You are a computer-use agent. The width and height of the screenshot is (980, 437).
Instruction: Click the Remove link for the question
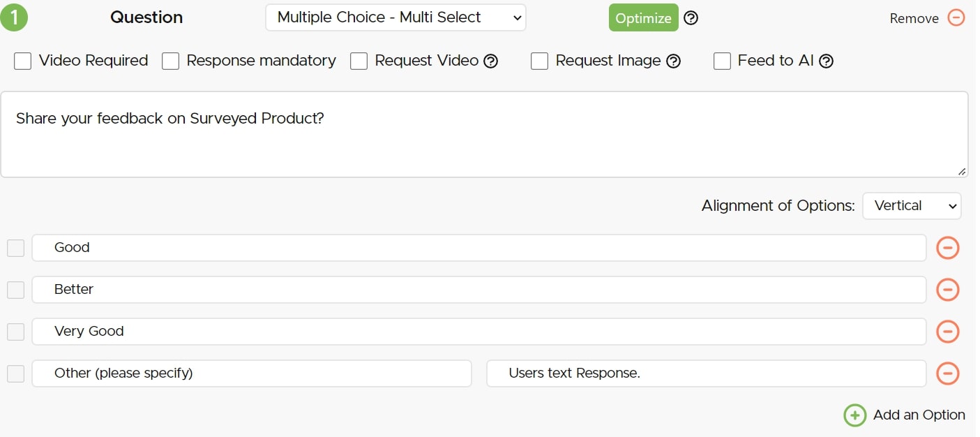[914, 19]
